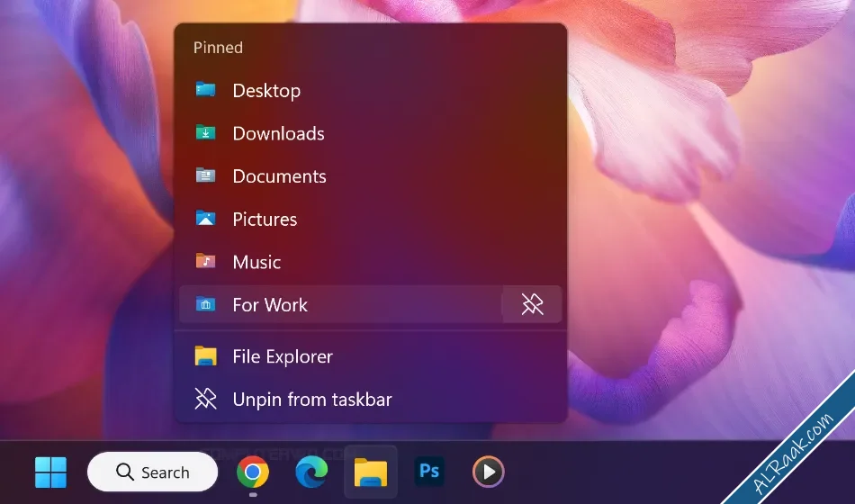Viewport: 855px width, 504px height.
Task: Open the Downloads pinned folder
Action: pos(371,133)
